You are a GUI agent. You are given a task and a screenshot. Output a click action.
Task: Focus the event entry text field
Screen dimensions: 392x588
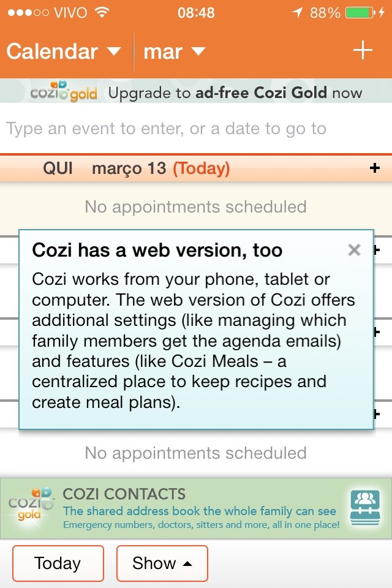point(196,129)
